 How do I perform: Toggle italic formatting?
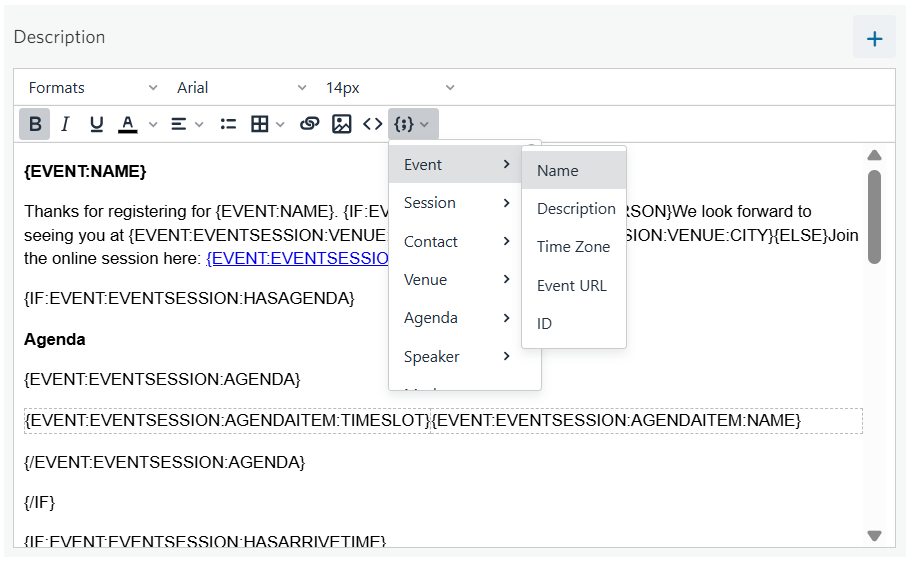[x=66, y=124]
